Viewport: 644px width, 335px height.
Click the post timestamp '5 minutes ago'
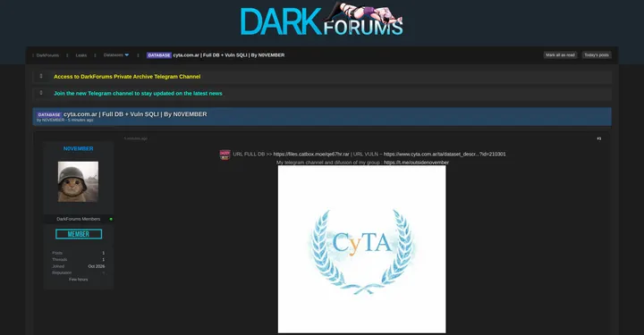coord(136,138)
